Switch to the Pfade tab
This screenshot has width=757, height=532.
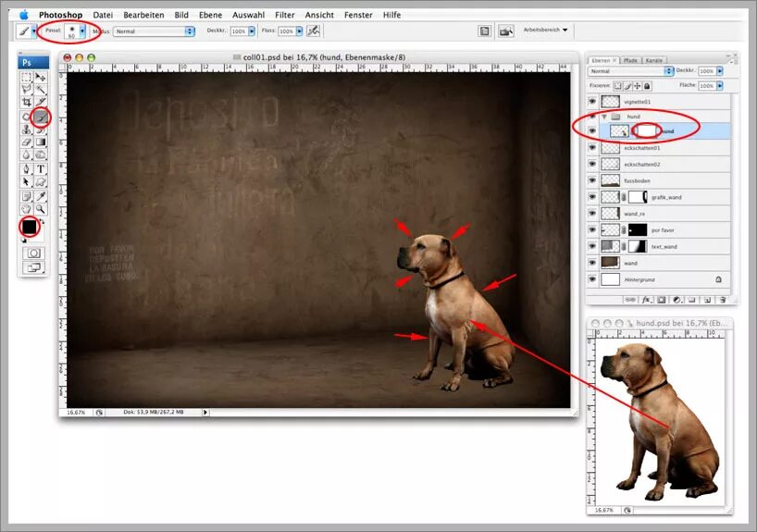(630, 60)
